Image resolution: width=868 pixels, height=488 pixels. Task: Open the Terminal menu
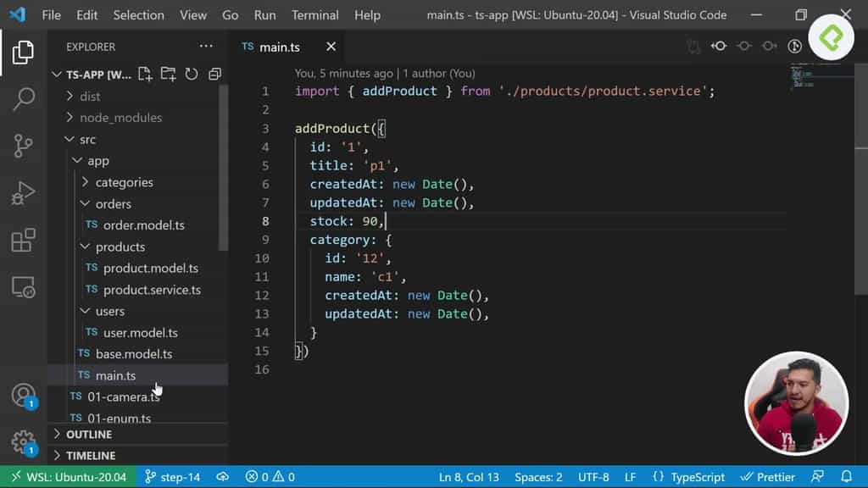click(314, 14)
